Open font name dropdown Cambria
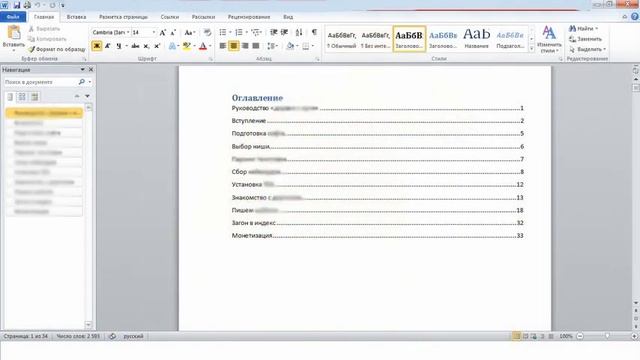This screenshot has height=360, width=640. [128, 32]
